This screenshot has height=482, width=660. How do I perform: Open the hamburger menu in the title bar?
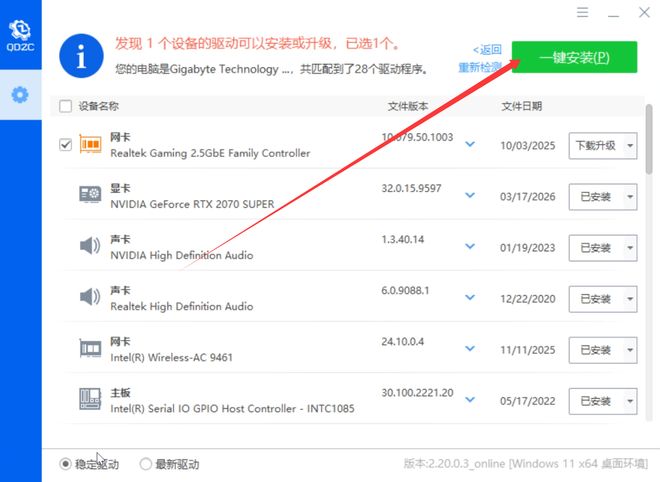[x=583, y=12]
